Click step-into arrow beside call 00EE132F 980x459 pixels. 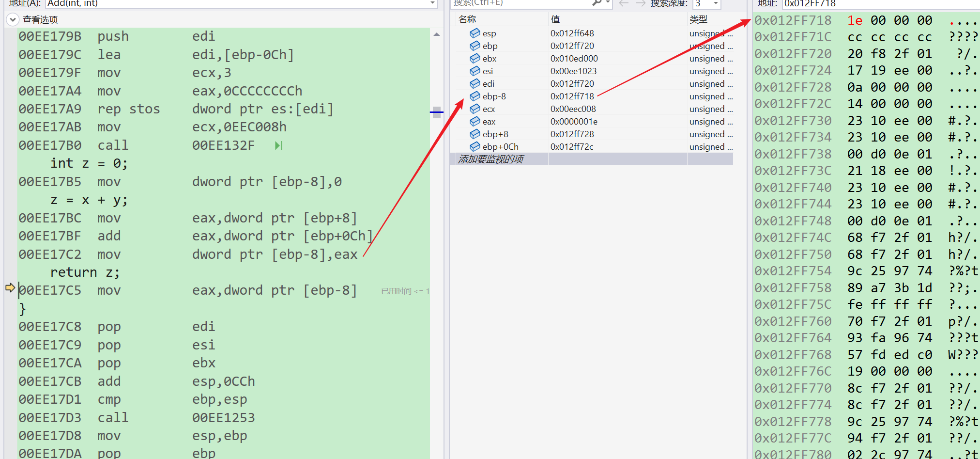point(278,145)
